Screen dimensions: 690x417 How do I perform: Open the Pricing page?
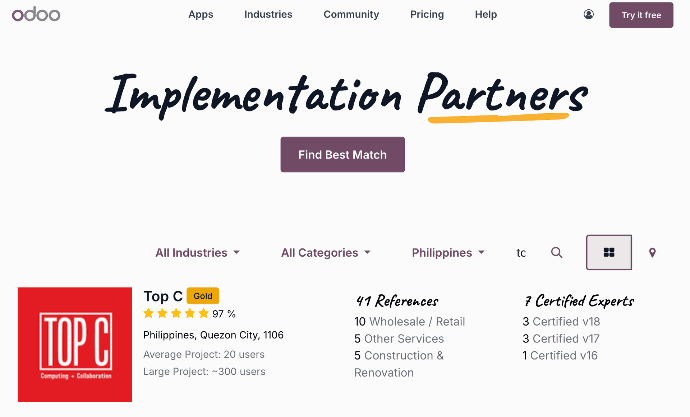click(427, 15)
